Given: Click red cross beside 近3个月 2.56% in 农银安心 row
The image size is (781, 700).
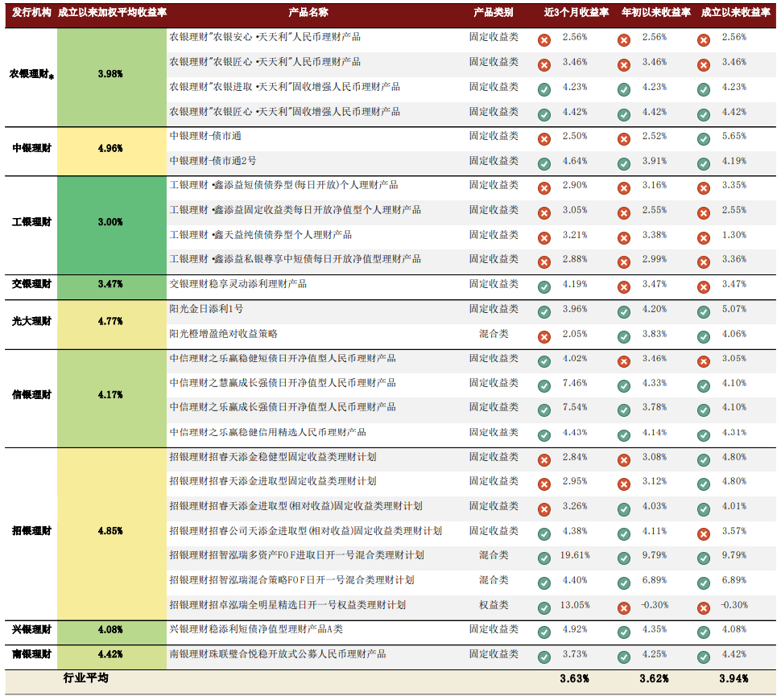Looking at the screenshot, I should click(x=544, y=40).
